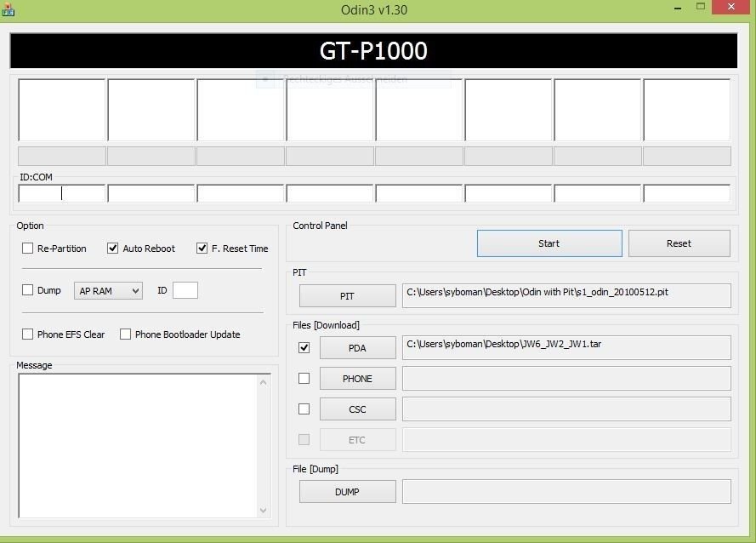Enable the Re-Partition checkbox

point(27,248)
